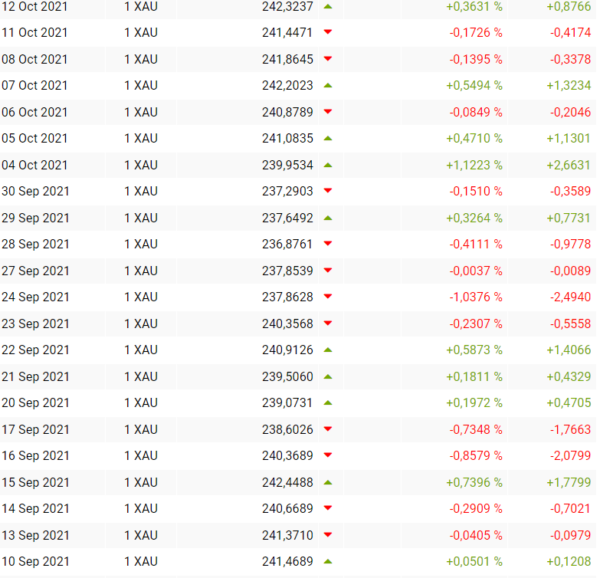
Task: Click the change value +2,6631
Action: (569, 165)
